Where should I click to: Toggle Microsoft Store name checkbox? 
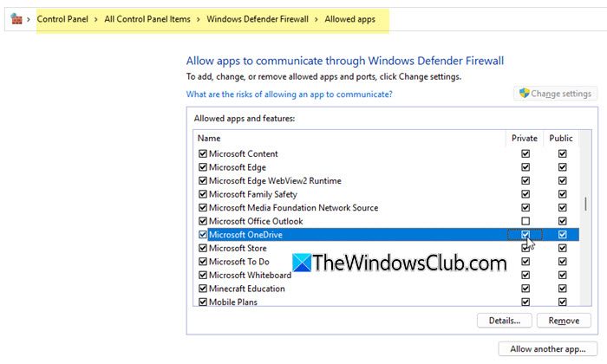(x=202, y=248)
